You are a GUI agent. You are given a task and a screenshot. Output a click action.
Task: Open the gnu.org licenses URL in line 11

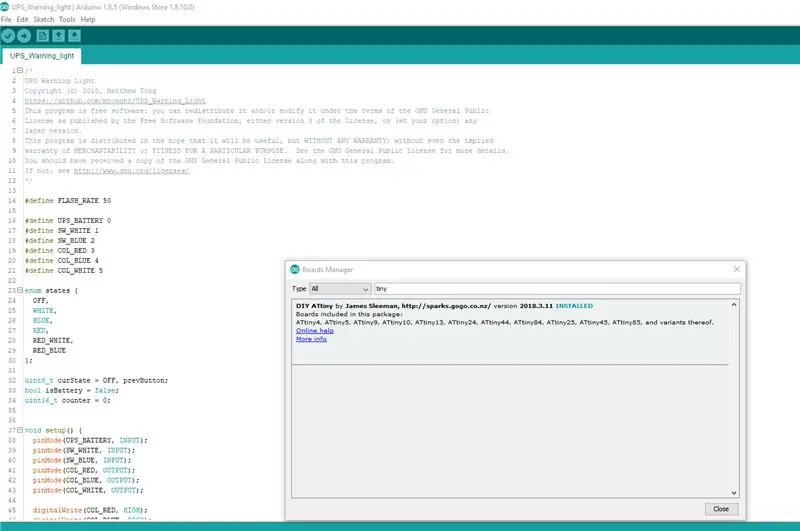point(132,171)
